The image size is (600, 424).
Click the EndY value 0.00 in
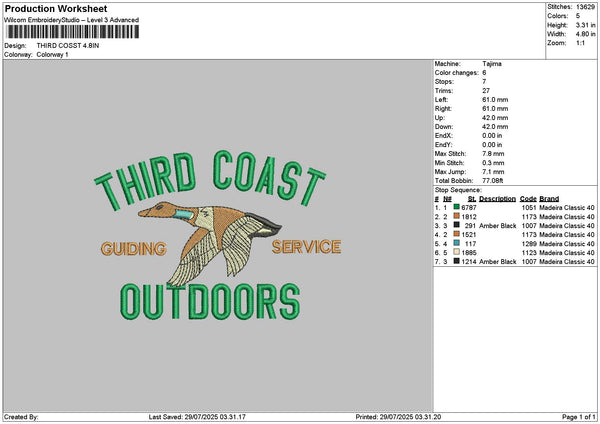coord(492,145)
